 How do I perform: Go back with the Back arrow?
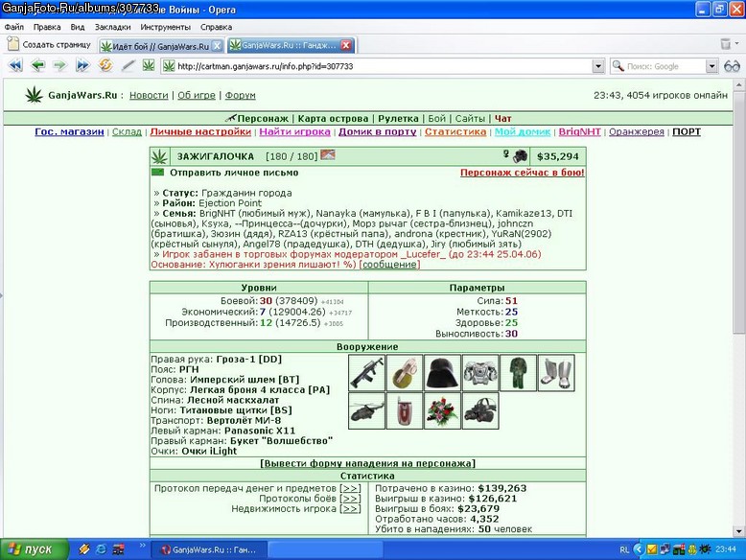(38, 65)
